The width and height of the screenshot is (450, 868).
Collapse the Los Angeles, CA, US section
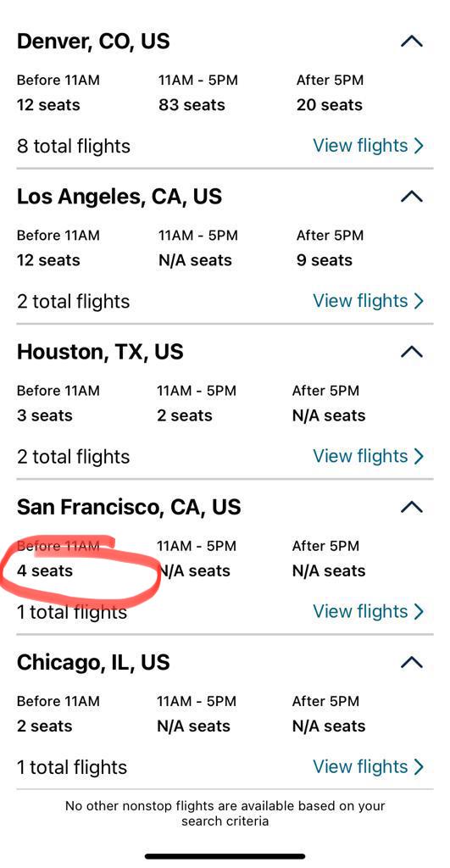coord(411,197)
